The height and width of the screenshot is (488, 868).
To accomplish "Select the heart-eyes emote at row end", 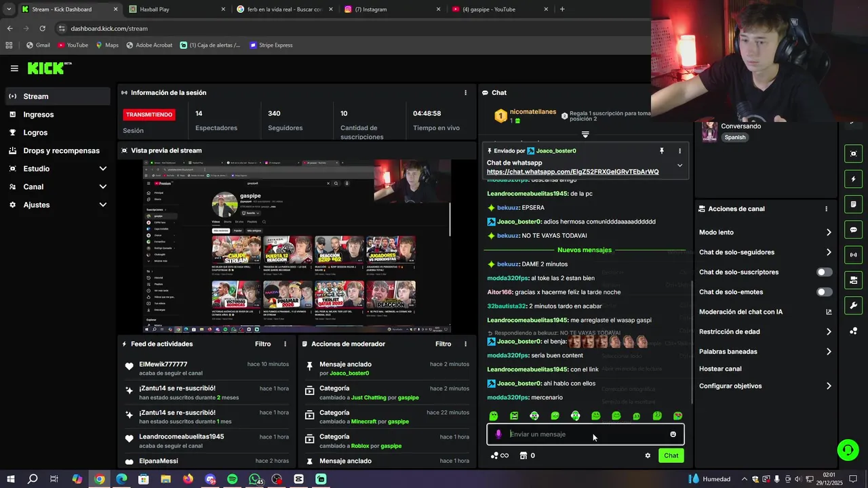I will click(x=677, y=415).
